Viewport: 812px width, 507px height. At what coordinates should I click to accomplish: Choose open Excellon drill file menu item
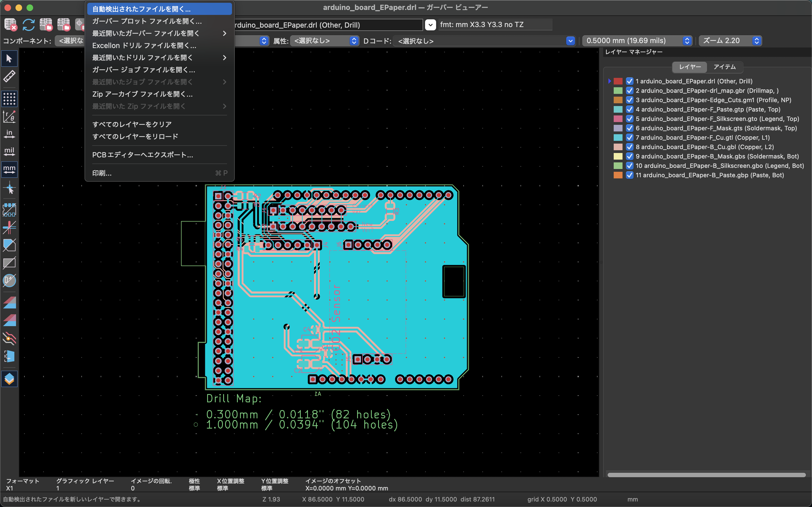144,46
